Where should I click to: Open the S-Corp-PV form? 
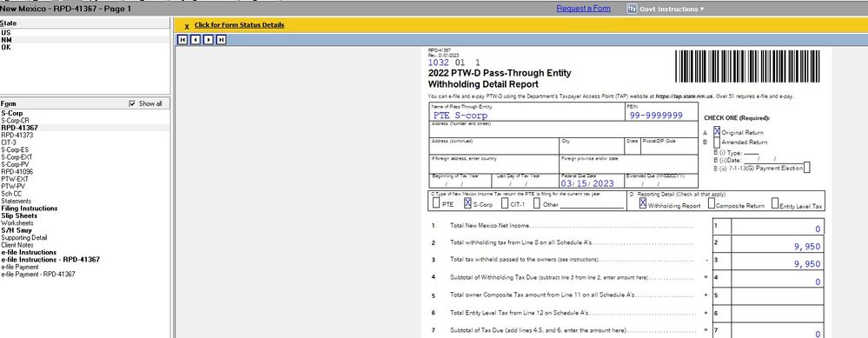(x=84, y=164)
